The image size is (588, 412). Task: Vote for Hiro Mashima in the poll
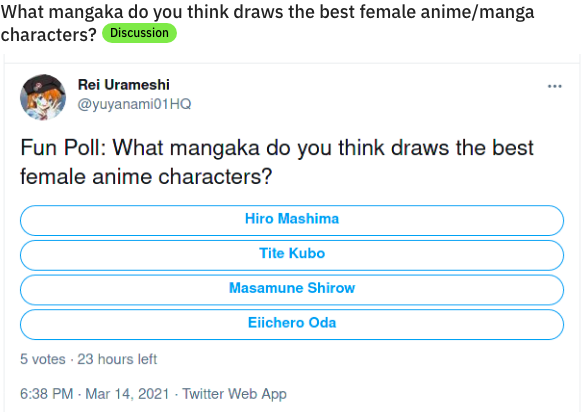pos(292,220)
